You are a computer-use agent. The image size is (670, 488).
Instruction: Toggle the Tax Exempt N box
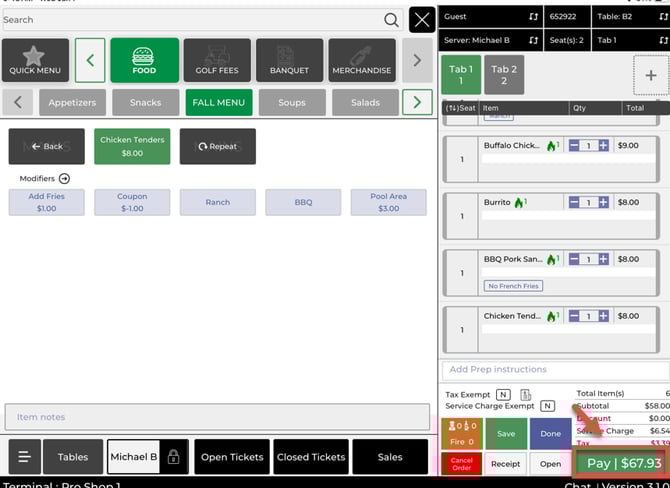pos(503,395)
